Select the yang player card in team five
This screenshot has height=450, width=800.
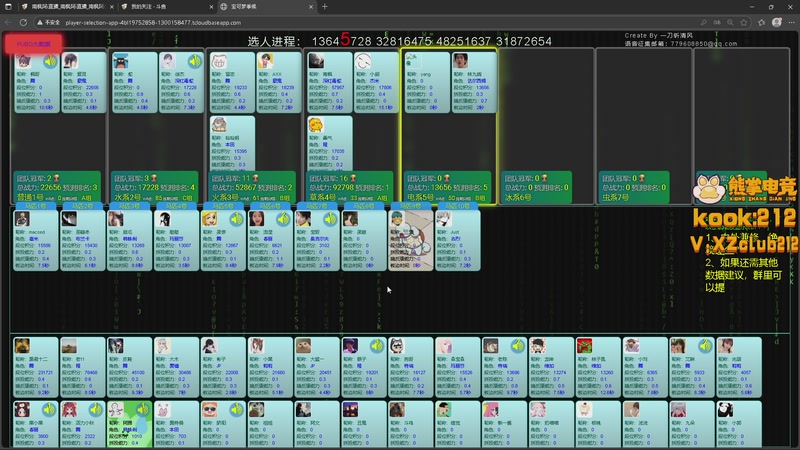tap(427, 82)
